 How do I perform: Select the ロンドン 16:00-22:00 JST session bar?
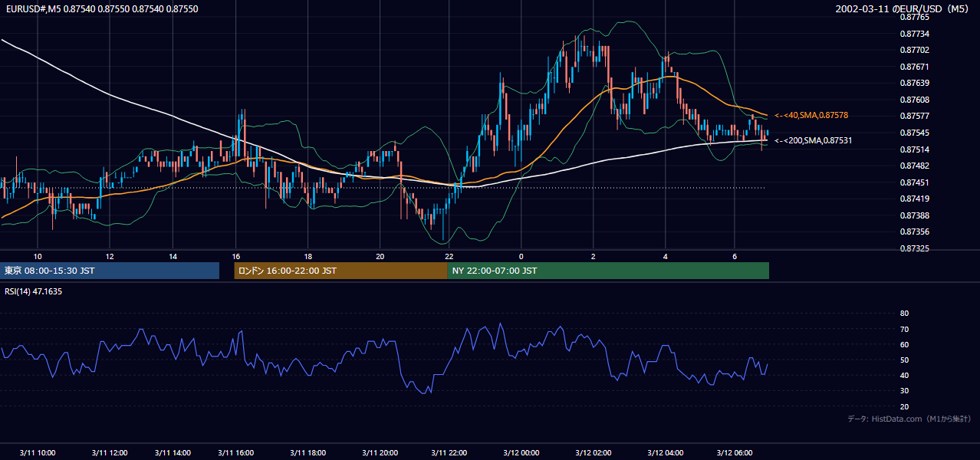(340, 271)
